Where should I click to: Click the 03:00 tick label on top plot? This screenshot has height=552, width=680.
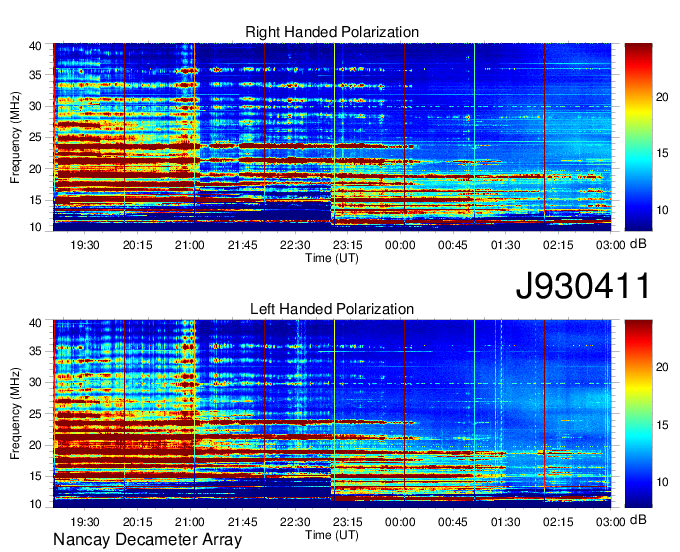611,245
